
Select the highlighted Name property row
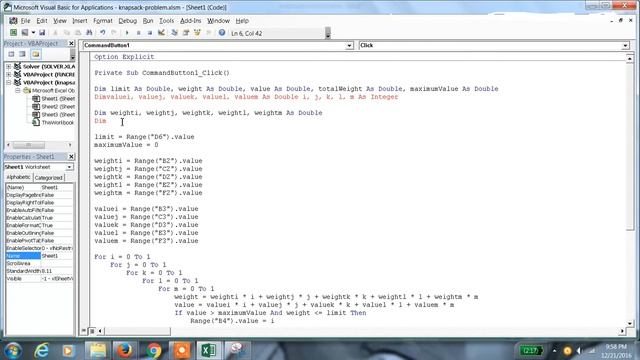pos(39,256)
